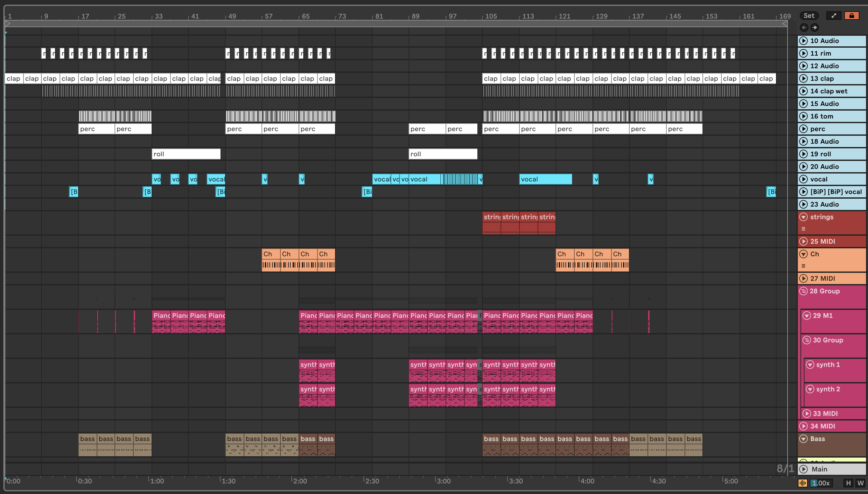This screenshot has height=494, width=868.
Task: Select the first bass clip at bar 17
Action: [x=87, y=445]
